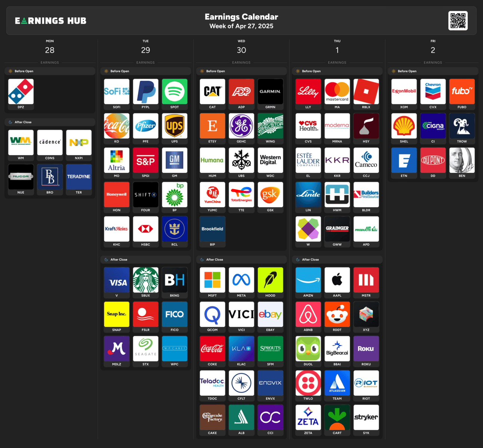Click the Starbucks SBUX logo

coord(146,280)
